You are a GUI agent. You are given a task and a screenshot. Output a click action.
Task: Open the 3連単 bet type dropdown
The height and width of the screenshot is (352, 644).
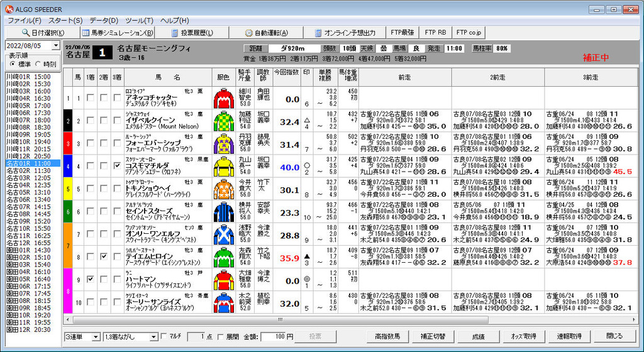(96, 337)
